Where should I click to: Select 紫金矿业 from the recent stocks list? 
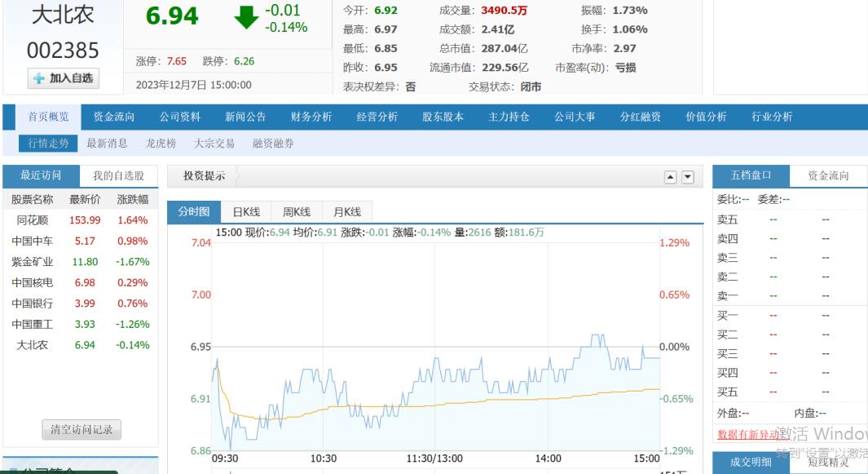tap(33, 262)
